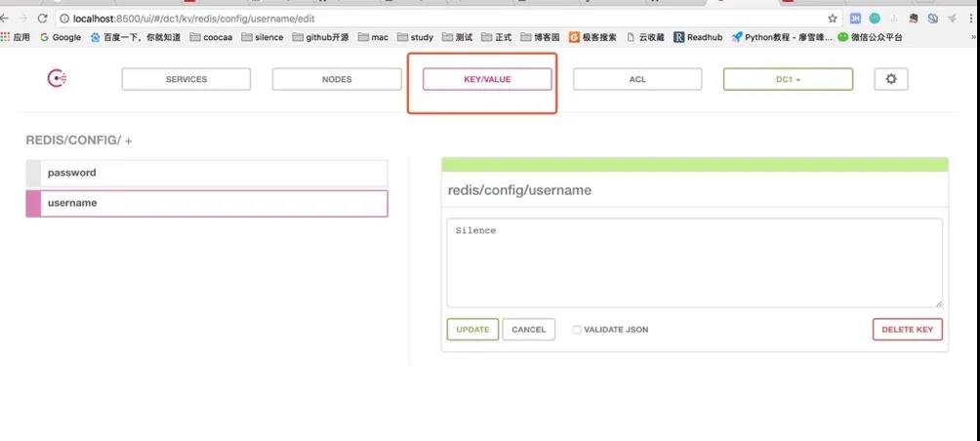Switch to the ACL tab
The image size is (980, 441).
coord(637,79)
